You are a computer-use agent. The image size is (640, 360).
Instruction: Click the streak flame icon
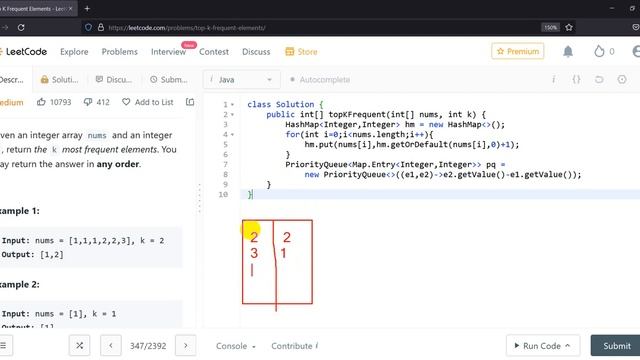599,51
